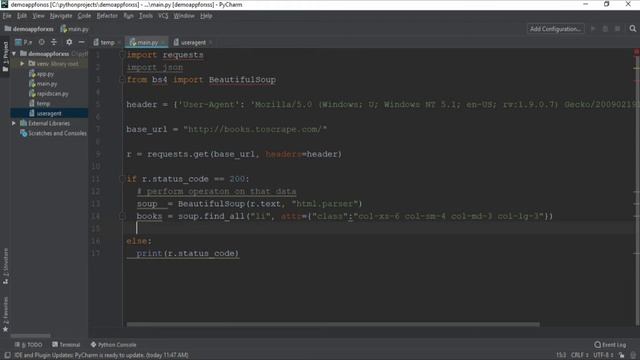This screenshot has width=640, height=360.
Task: Open the Window menu
Action: (x=184, y=16)
